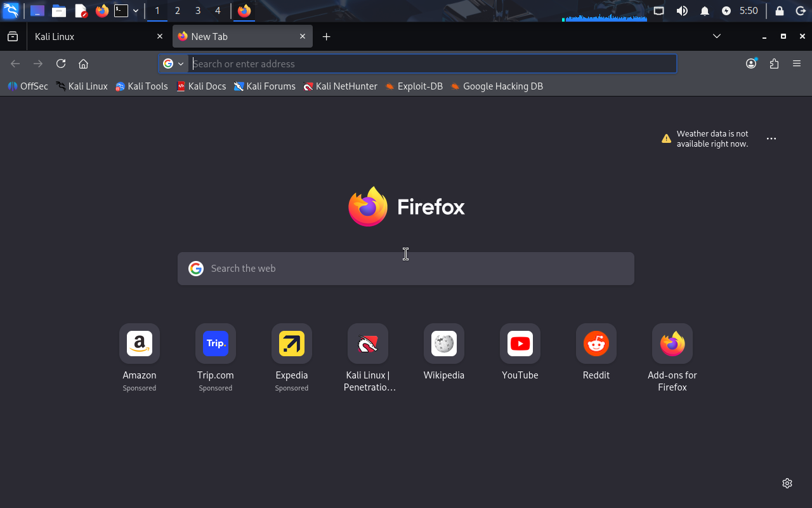Open the Firefox application hamburger menu
Screen dimensions: 812x508
pyautogui.click(x=797, y=63)
